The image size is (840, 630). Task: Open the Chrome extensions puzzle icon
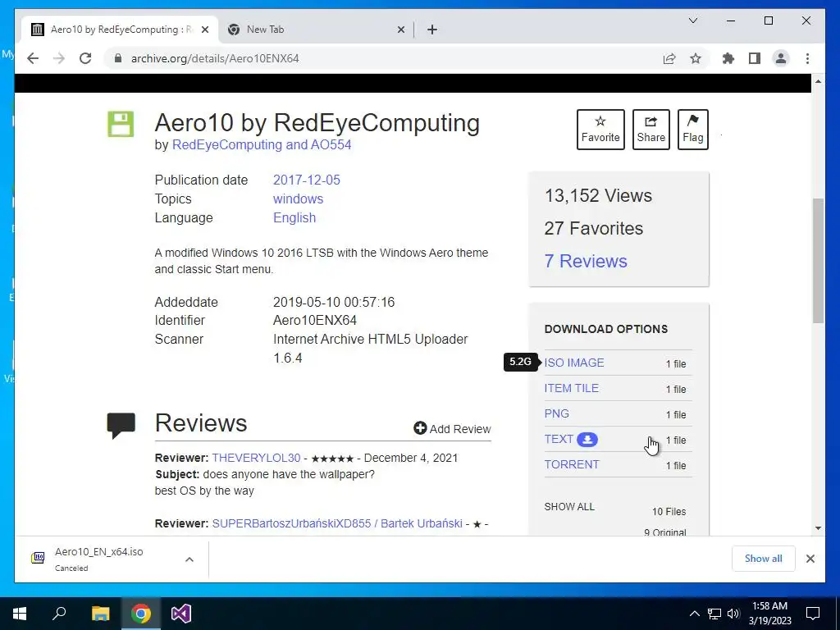click(728, 58)
